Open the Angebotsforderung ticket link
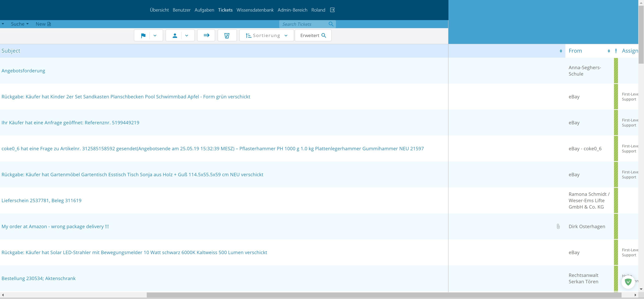The image size is (644, 299). 23,71
